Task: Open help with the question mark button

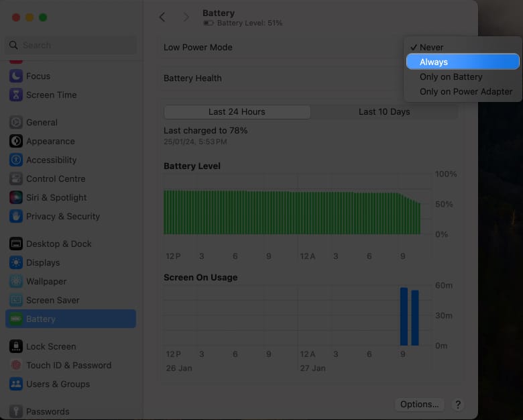Action: pyautogui.click(x=458, y=405)
